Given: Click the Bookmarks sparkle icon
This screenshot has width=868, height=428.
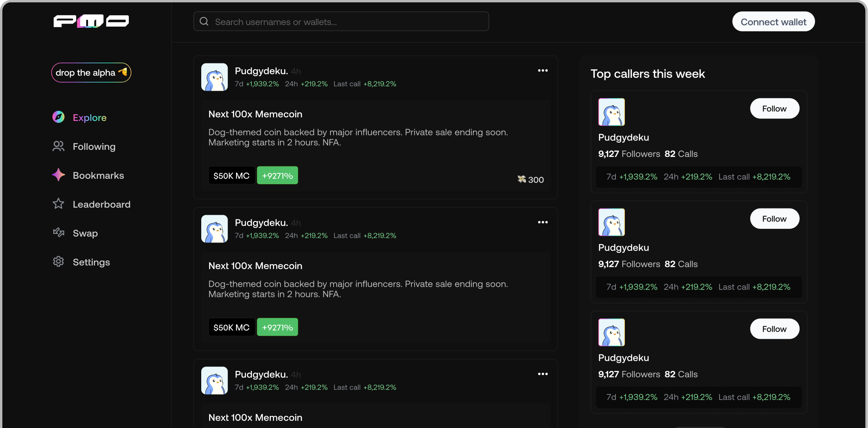Looking at the screenshot, I should 58,175.
